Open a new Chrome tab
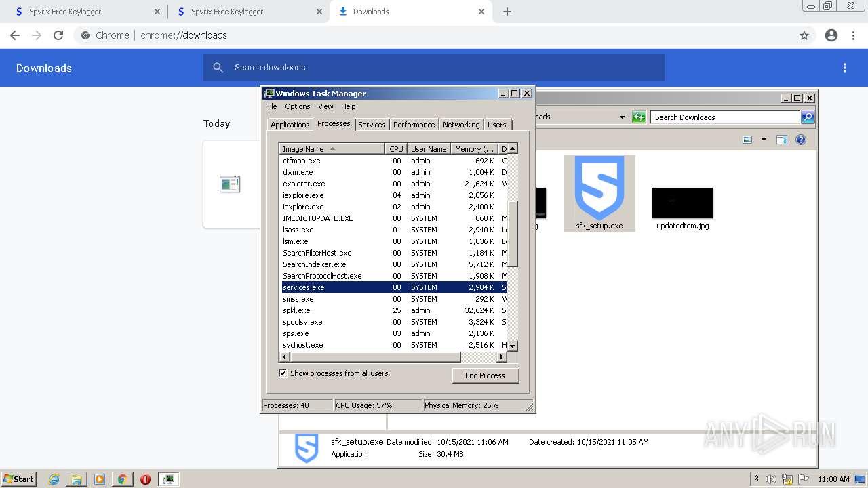This screenshot has height=488, width=868. coord(507,12)
